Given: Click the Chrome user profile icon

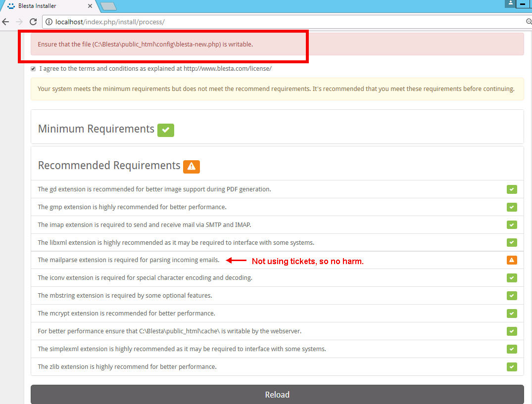Looking at the screenshot, I should point(510,3).
